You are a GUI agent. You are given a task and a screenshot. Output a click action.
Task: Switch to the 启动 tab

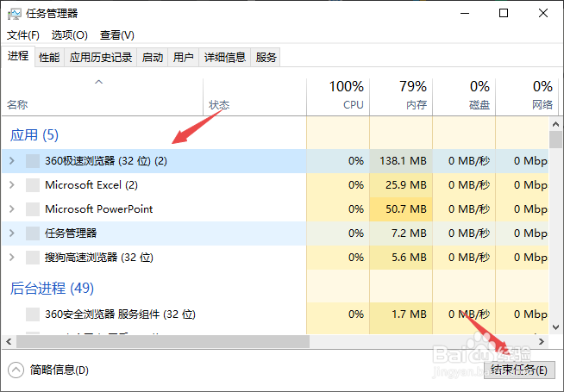click(x=152, y=57)
